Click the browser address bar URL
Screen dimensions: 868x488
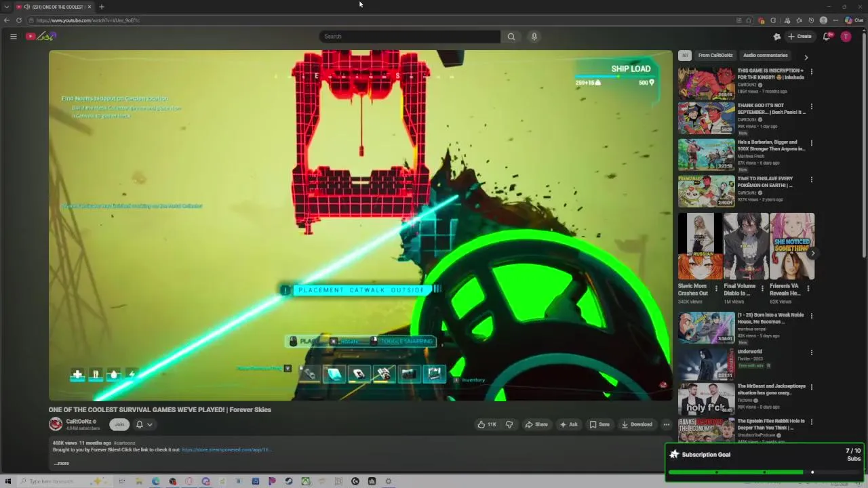click(x=88, y=20)
